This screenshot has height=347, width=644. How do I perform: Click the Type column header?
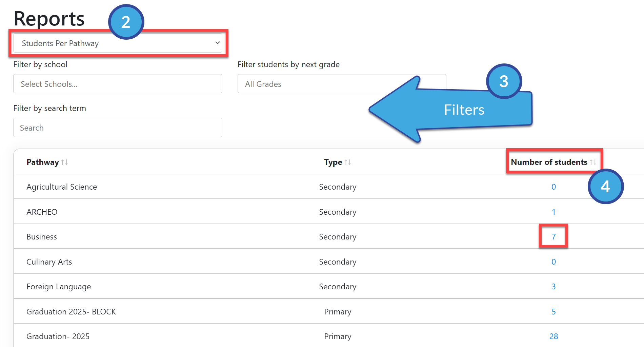333,162
